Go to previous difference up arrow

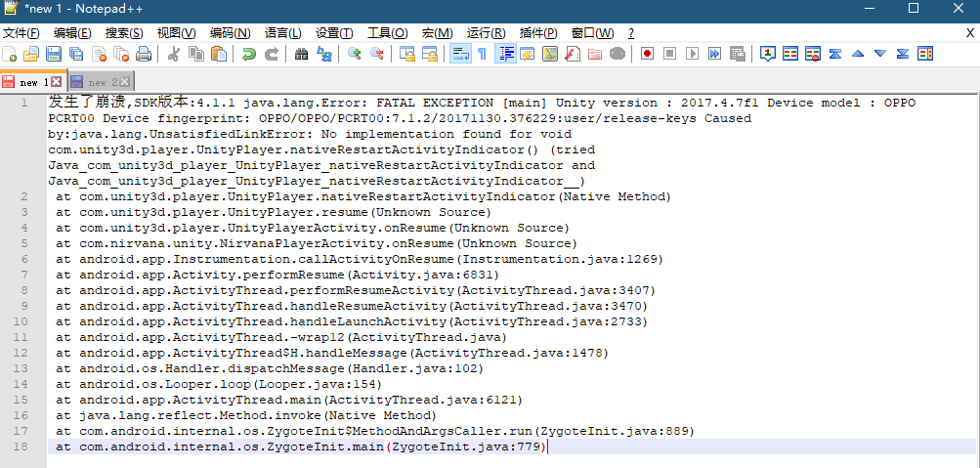(858, 55)
